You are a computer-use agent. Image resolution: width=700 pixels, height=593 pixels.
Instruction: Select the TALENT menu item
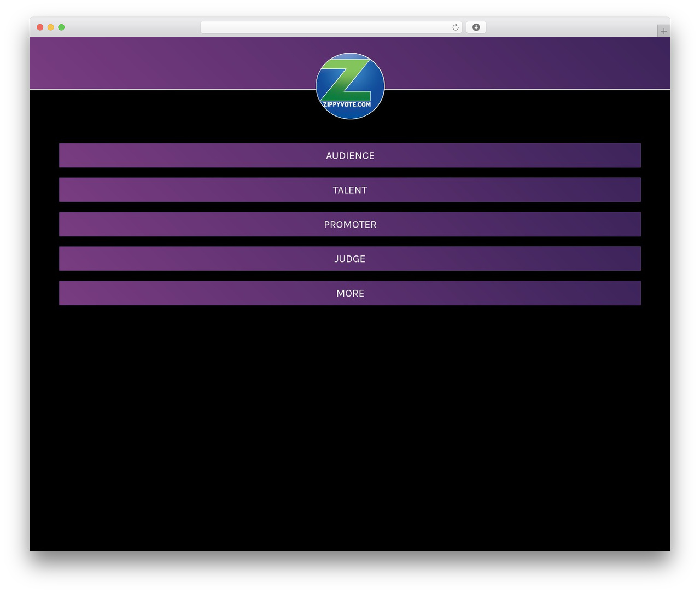350,190
